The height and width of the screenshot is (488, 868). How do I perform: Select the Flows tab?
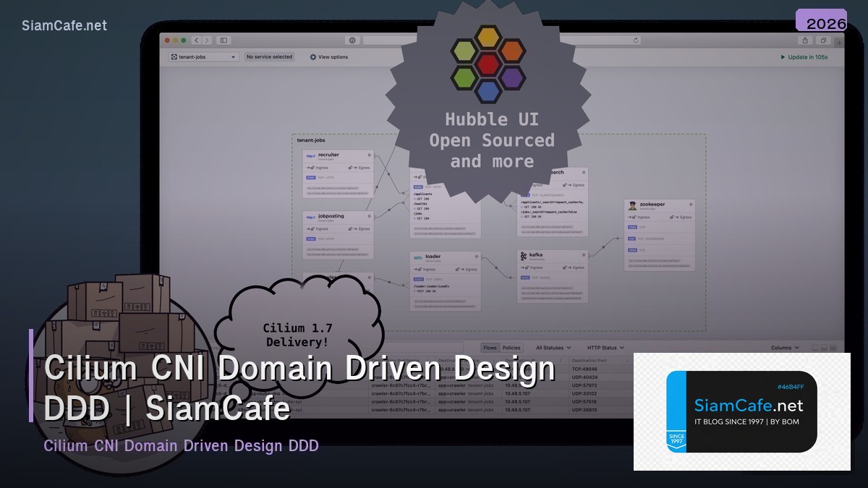pos(489,348)
